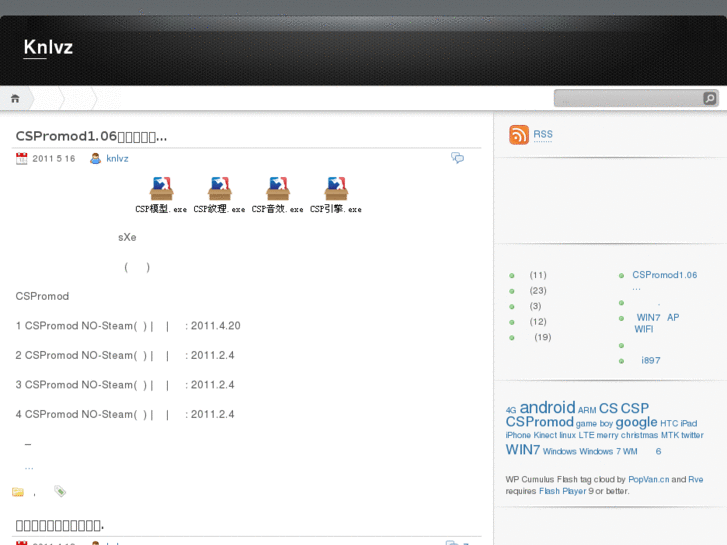Select the android tag
Screen dimensions: 727x545
[548, 408]
